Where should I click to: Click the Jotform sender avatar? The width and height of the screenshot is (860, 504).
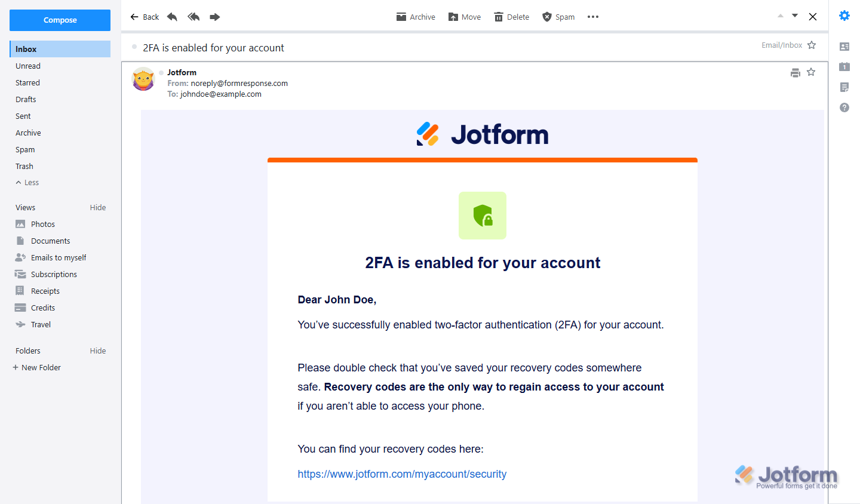click(x=143, y=79)
